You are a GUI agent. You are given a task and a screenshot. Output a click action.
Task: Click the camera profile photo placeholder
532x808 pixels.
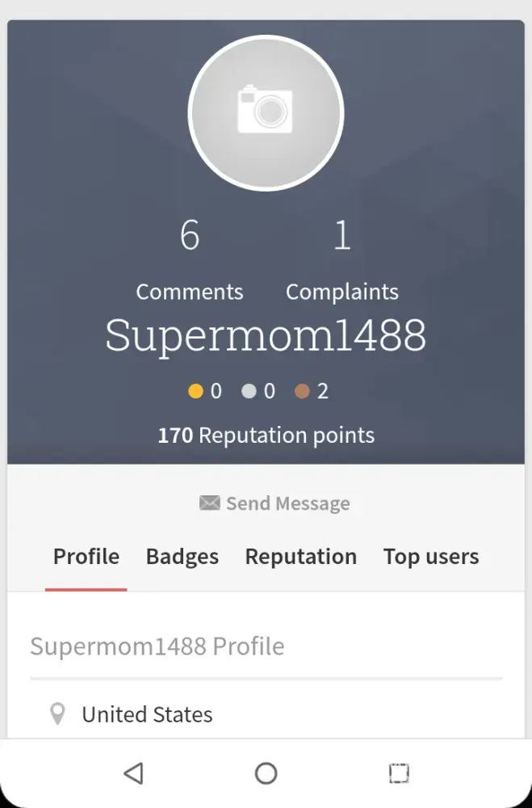[x=266, y=112]
